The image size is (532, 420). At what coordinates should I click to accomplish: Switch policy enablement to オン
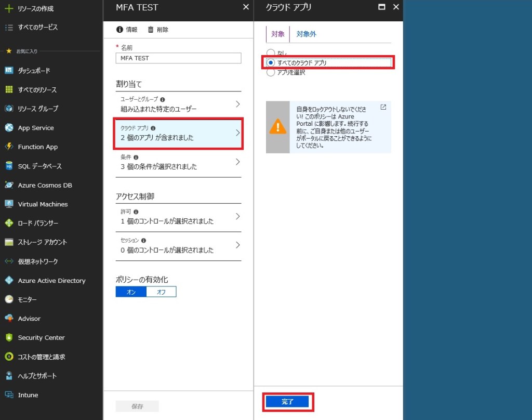131,292
